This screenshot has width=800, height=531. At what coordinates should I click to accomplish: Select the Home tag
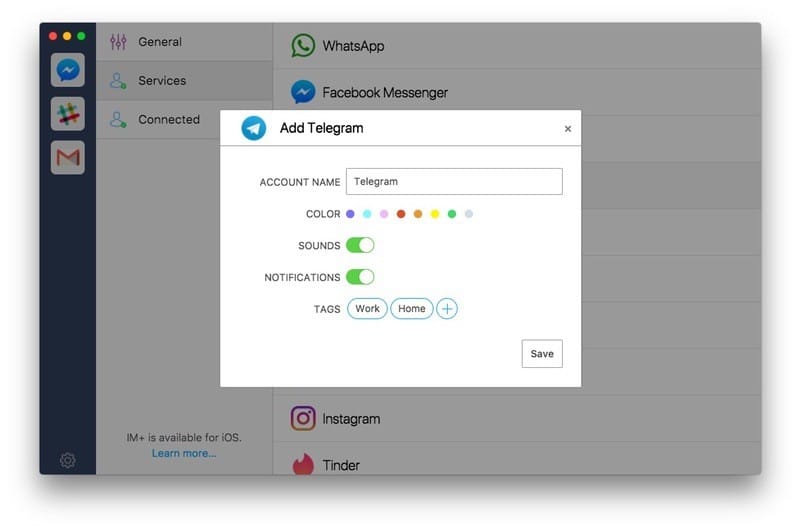pos(412,309)
